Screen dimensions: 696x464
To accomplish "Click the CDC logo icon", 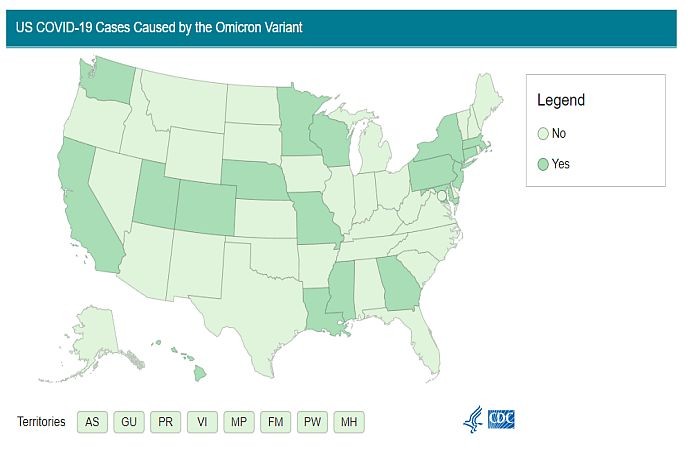I will (x=501, y=420).
